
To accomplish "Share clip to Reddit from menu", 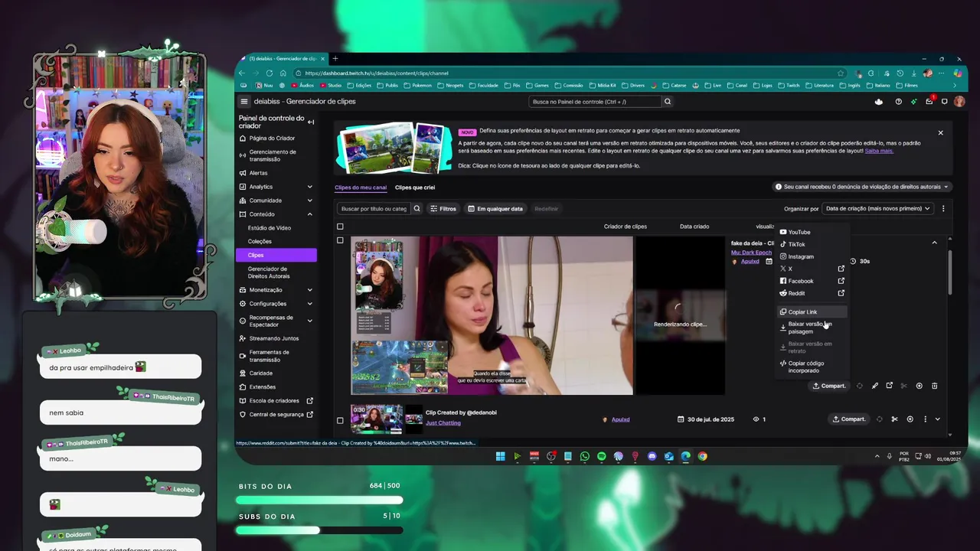I will (x=812, y=293).
